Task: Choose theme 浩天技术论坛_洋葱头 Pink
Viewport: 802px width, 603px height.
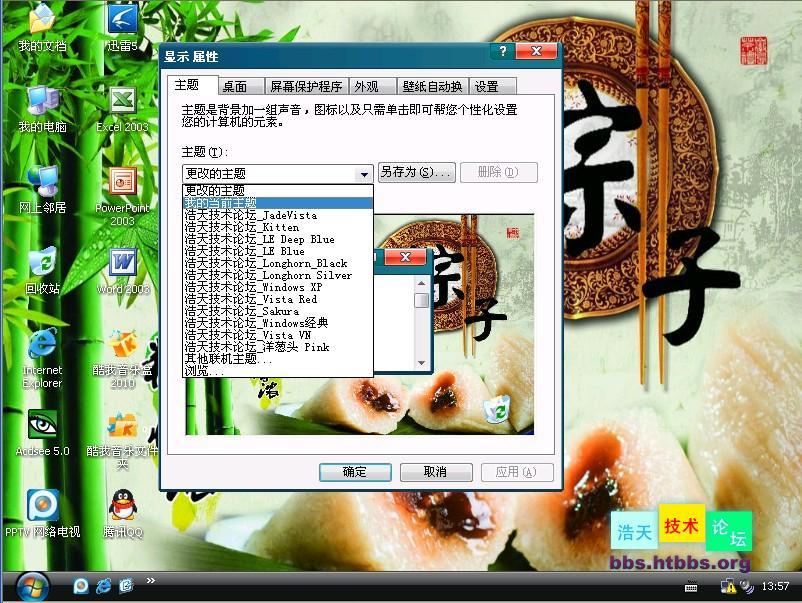Action: point(278,347)
